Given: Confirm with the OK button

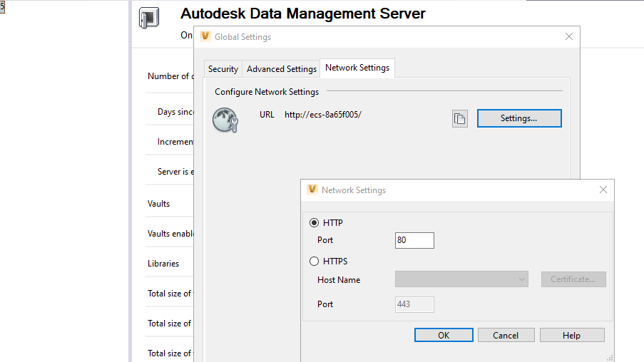Looking at the screenshot, I should point(444,335).
